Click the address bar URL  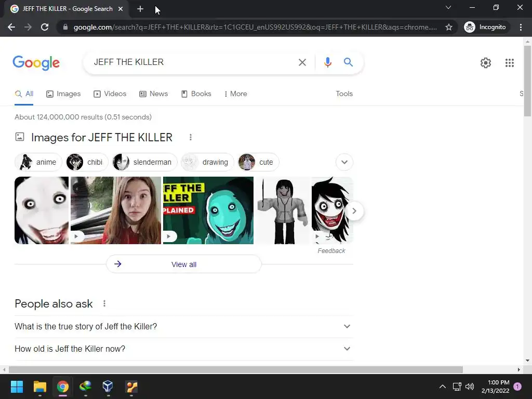(255, 27)
